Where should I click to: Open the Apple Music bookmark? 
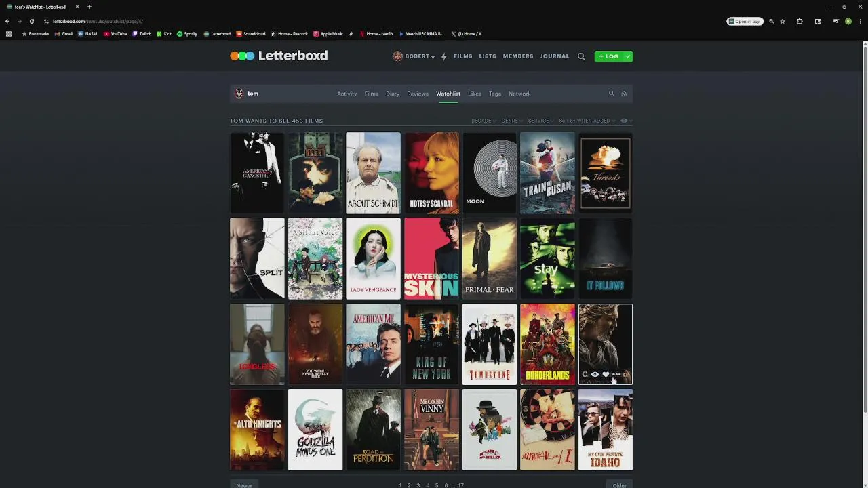(x=328, y=34)
